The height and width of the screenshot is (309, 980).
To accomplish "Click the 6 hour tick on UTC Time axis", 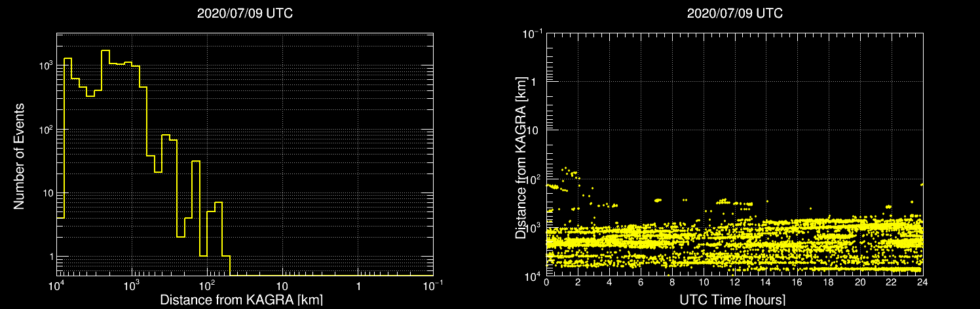I will pos(641,283).
